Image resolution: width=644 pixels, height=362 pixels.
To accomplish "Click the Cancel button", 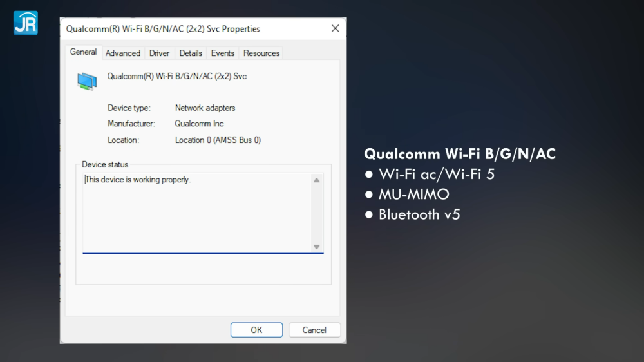I will [314, 330].
